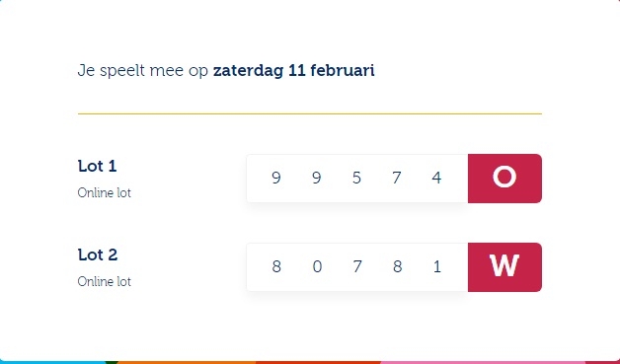This screenshot has height=364, width=620.
Task: Click the Lot 2 heading
Action: [98, 255]
